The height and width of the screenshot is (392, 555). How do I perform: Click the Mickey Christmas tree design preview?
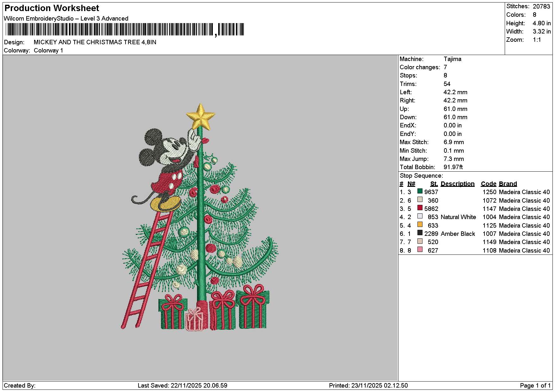(200, 217)
